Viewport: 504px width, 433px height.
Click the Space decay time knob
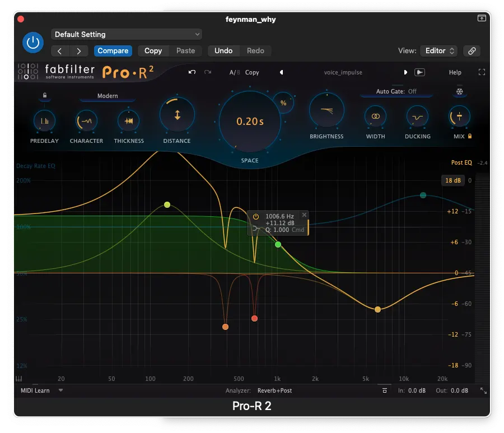(x=250, y=122)
